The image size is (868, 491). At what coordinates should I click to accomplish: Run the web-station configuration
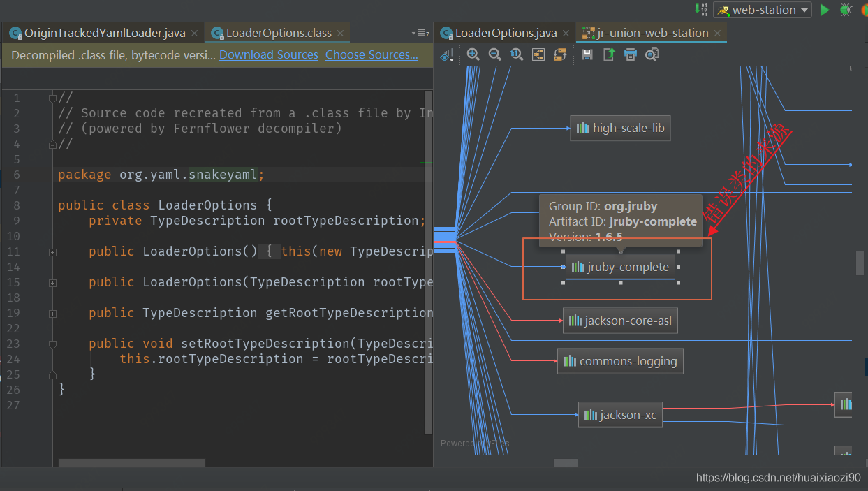click(824, 10)
